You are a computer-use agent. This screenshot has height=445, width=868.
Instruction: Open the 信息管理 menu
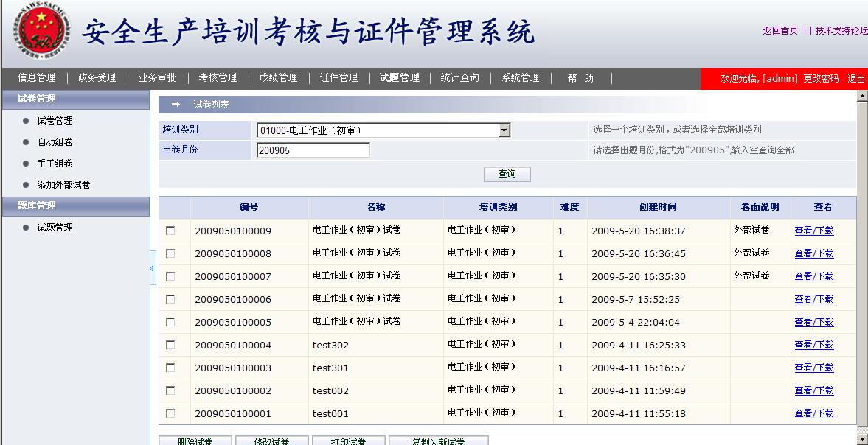(37, 78)
